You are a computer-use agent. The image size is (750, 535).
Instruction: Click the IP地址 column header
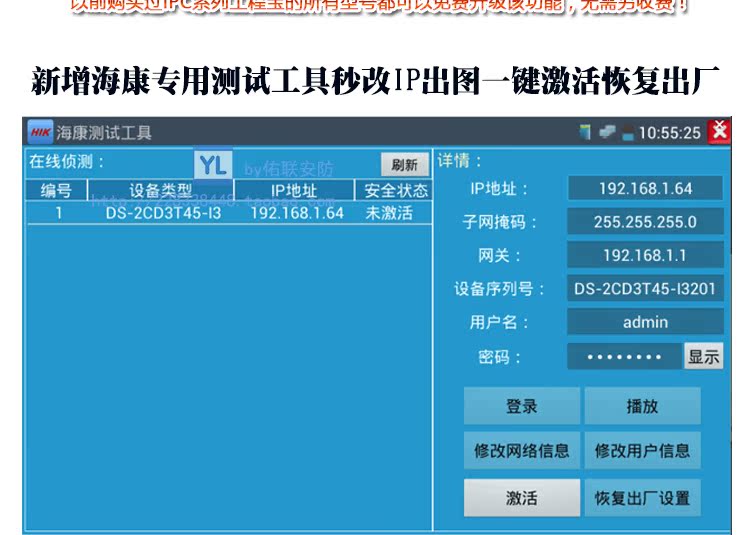point(294,191)
